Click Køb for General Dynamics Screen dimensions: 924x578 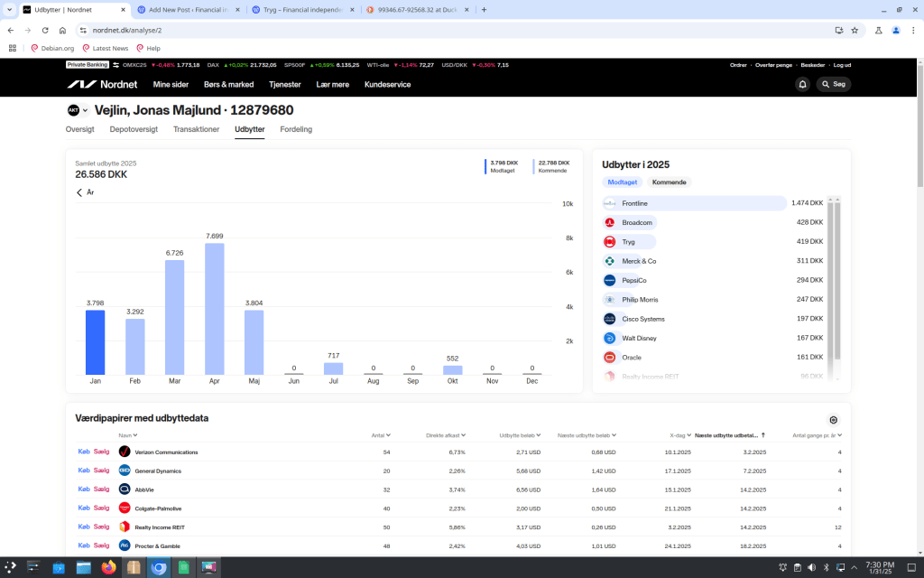point(84,471)
